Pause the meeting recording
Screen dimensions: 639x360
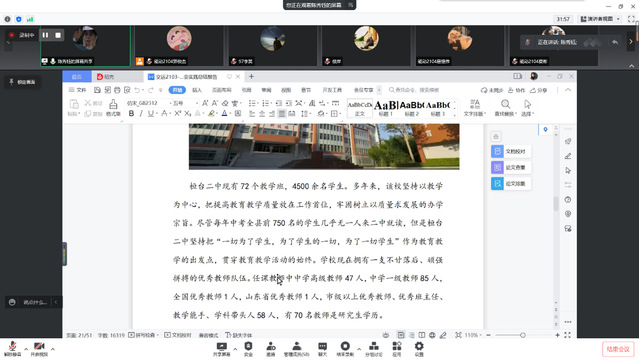45,35
